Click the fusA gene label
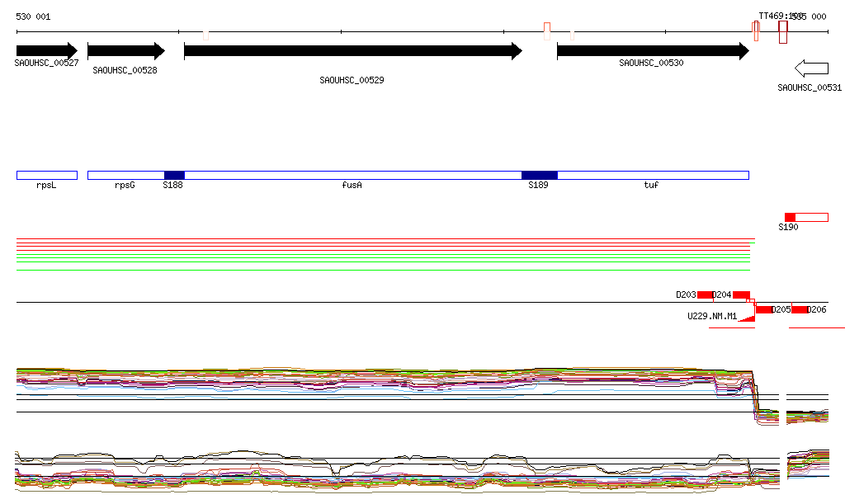 coord(352,186)
